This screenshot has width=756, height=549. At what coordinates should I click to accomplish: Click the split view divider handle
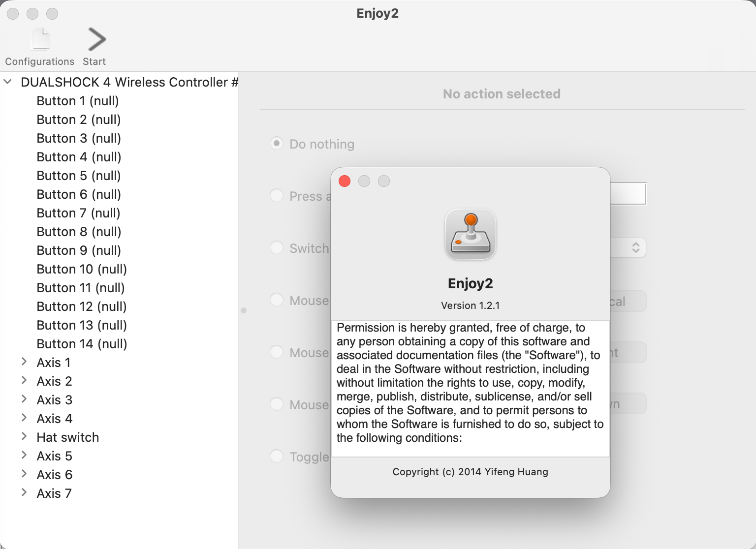click(244, 310)
